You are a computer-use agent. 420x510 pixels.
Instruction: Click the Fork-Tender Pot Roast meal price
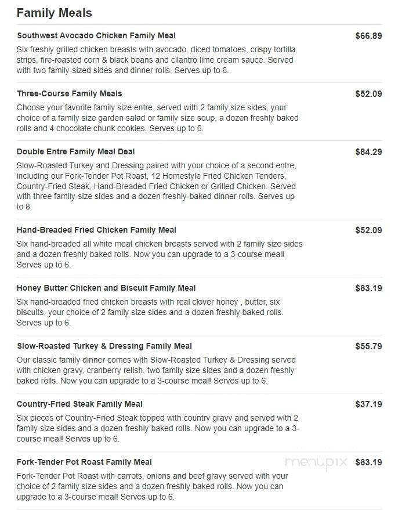click(x=368, y=462)
